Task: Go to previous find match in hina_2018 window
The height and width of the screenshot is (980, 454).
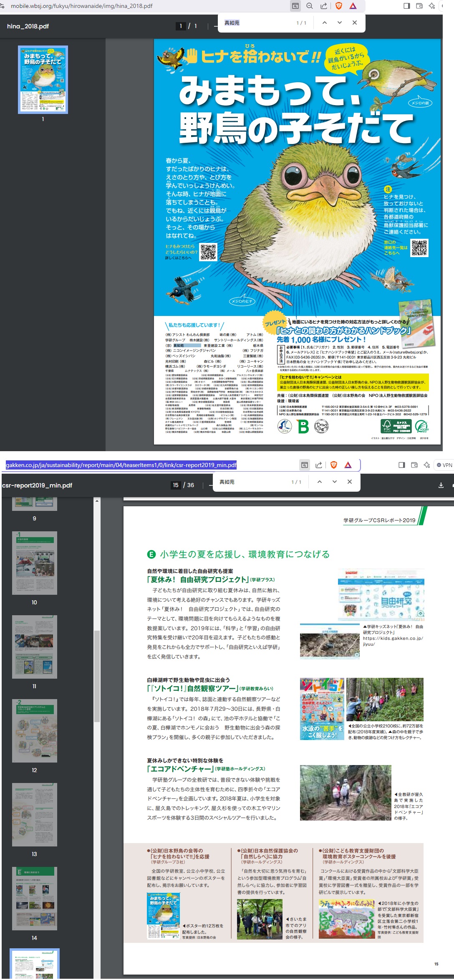Action: pyautogui.click(x=325, y=23)
